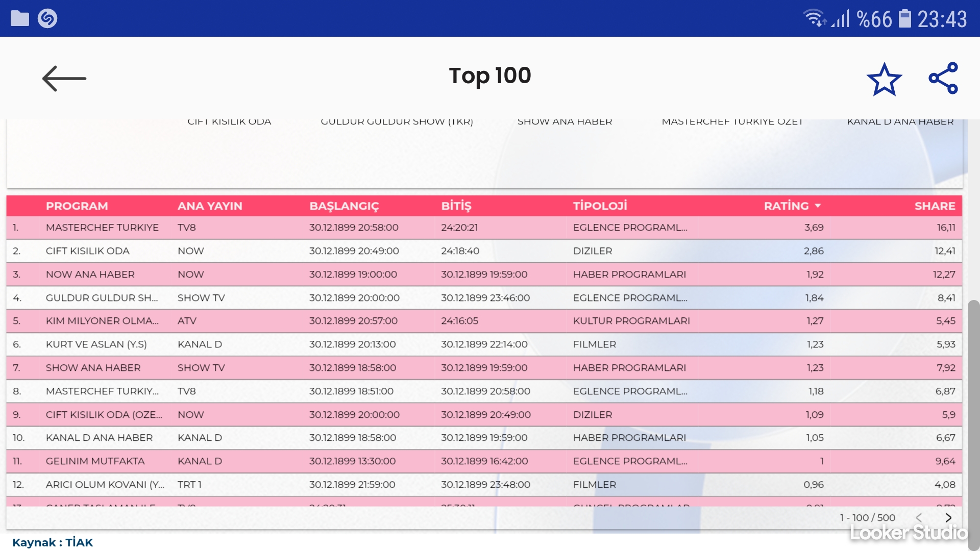
Task: Tap the back arrow icon
Action: pos(64,79)
